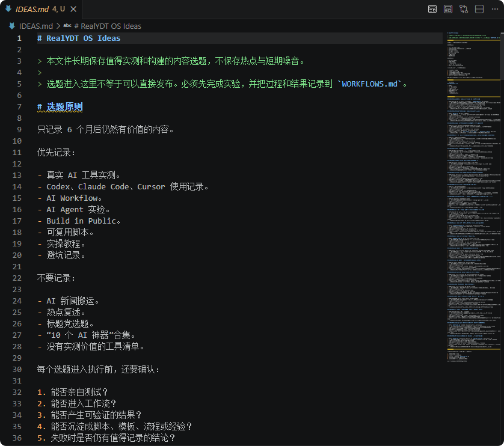The width and height of the screenshot is (504, 446).
Task: Click the '2. 能否进入工作流？' item
Action: tap(76, 403)
